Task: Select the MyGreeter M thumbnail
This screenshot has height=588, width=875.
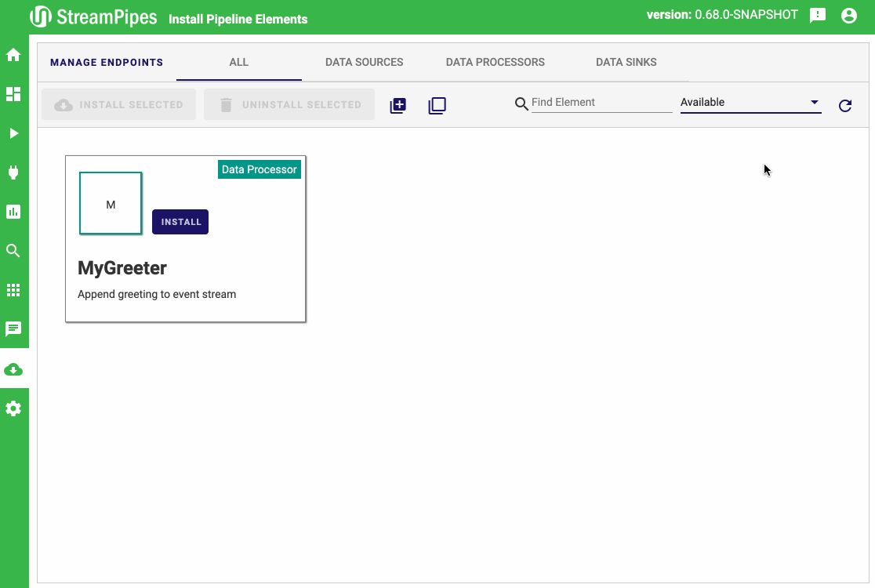Action: pyautogui.click(x=111, y=203)
